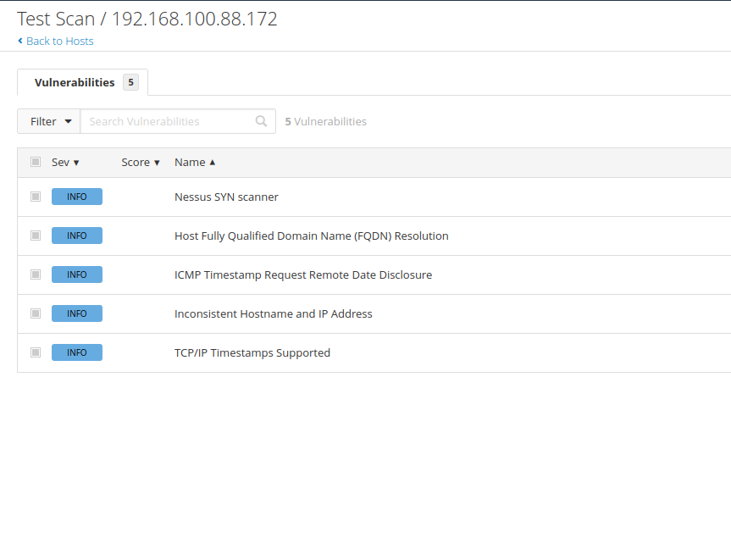The width and height of the screenshot is (731, 560).
Task: Click the Search Vulnerabilities input field
Action: pyautogui.click(x=168, y=121)
